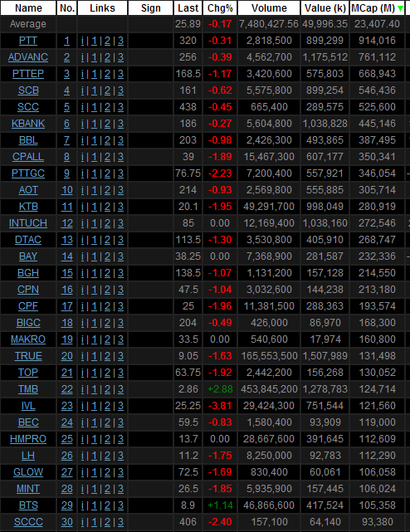Click the Sign column header
Screen dimensions: 410x532
(151, 7)
